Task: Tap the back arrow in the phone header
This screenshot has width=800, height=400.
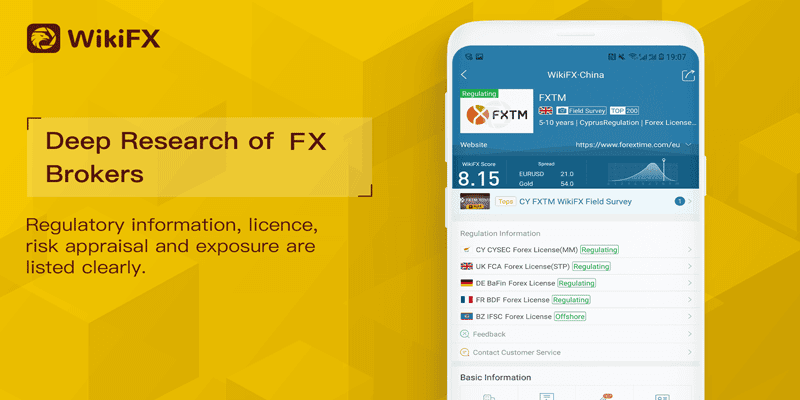Action: (x=464, y=75)
